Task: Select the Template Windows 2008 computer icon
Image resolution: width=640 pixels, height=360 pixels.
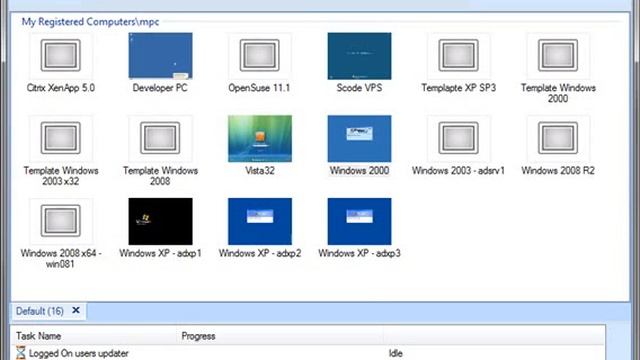Action: tap(160, 138)
